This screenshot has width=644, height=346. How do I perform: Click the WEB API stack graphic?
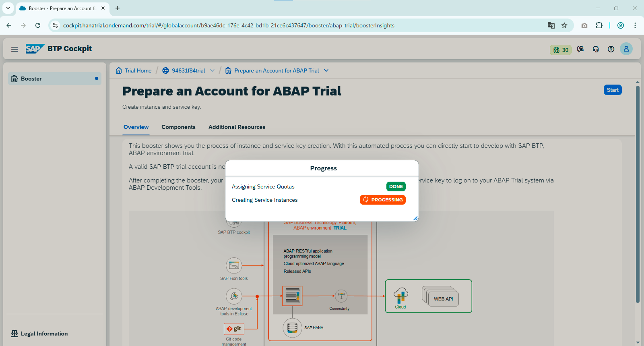tap(440, 296)
